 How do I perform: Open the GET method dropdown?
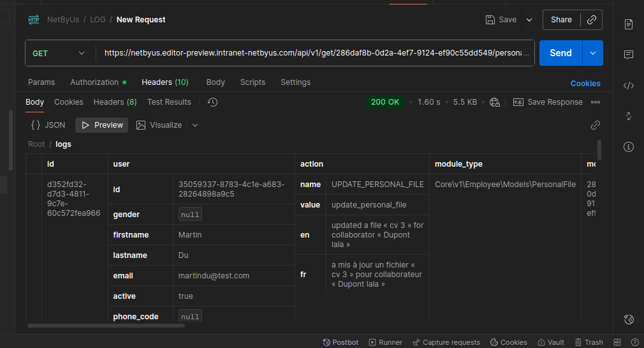click(x=58, y=53)
